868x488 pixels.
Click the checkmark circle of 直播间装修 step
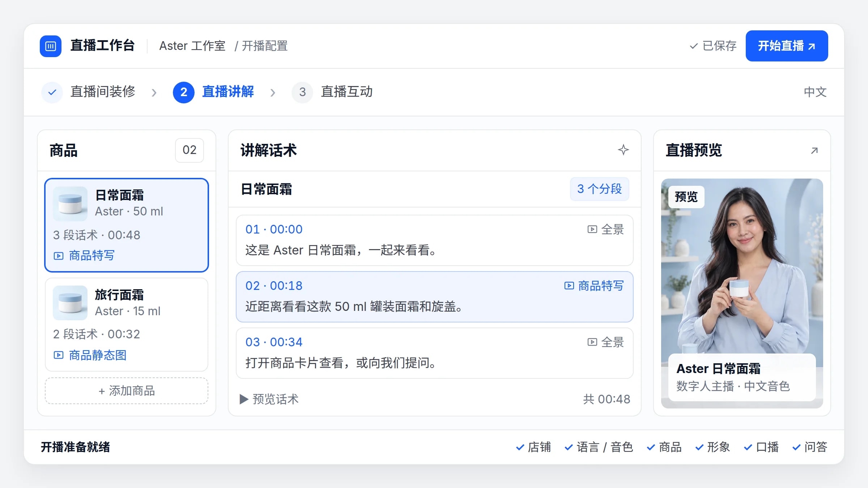pyautogui.click(x=52, y=92)
